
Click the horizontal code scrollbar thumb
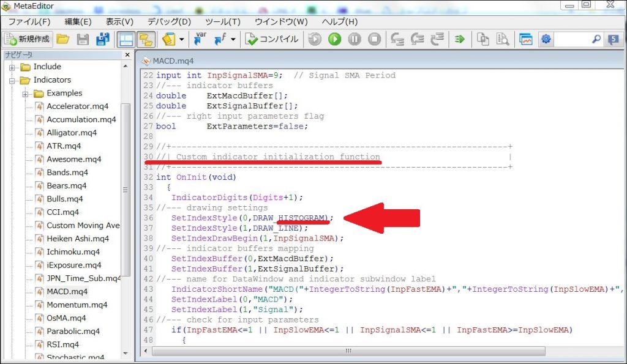(x=348, y=351)
